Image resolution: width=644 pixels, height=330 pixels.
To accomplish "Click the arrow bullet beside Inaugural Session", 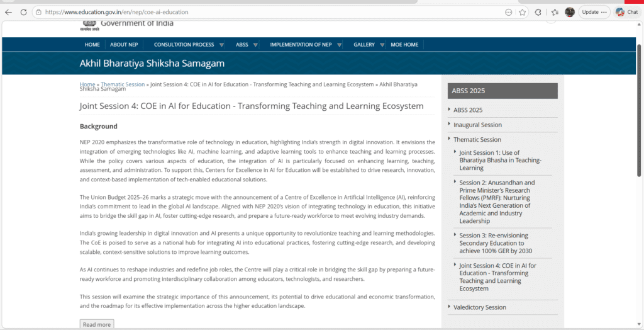I will click(x=449, y=124).
